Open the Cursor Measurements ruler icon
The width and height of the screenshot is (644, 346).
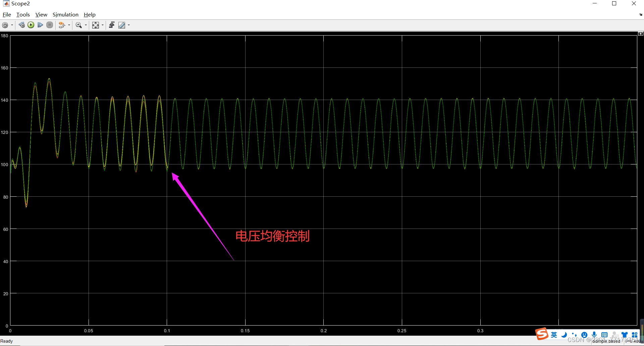click(122, 25)
